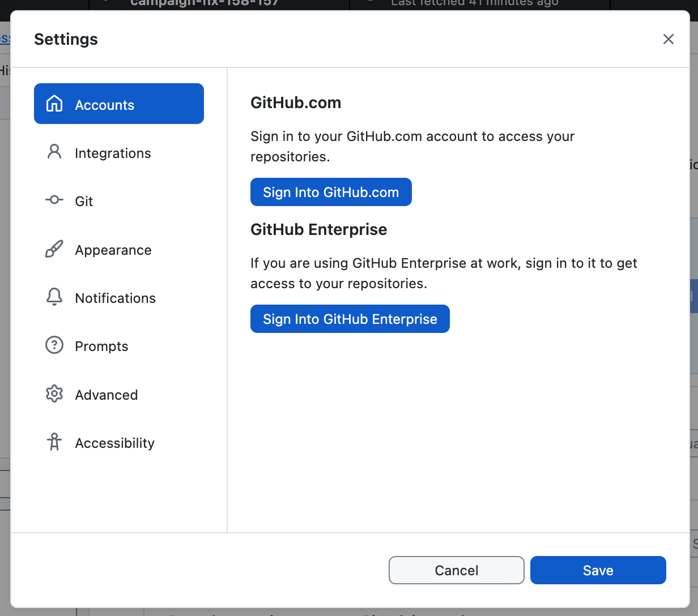The height and width of the screenshot is (616, 698).
Task: Save the settings changes
Action: click(x=598, y=570)
